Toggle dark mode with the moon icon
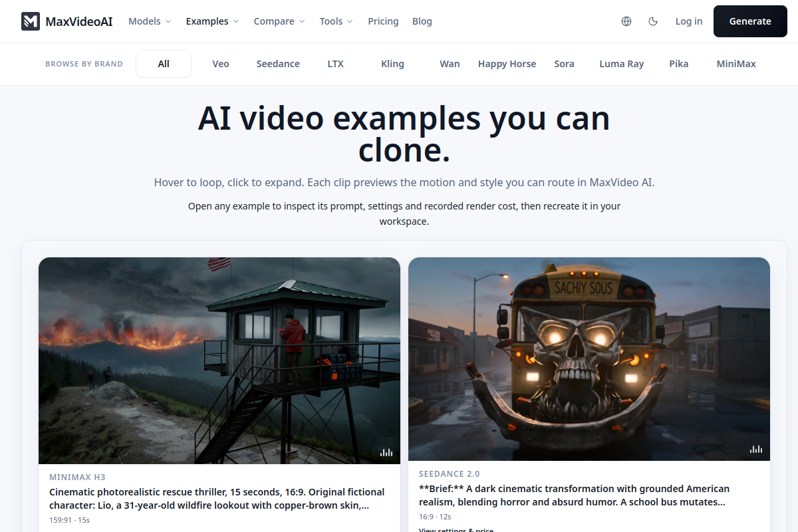The height and width of the screenshot is (532, 798). point(653,21)
